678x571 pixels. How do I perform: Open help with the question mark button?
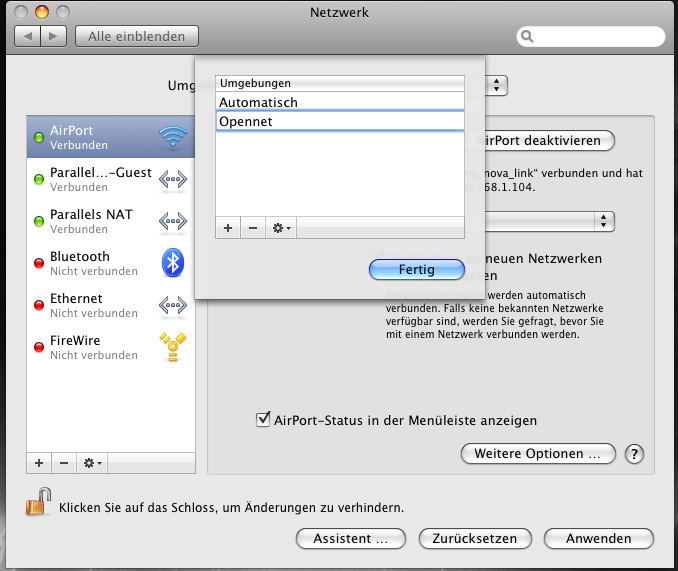click(634, 454)
